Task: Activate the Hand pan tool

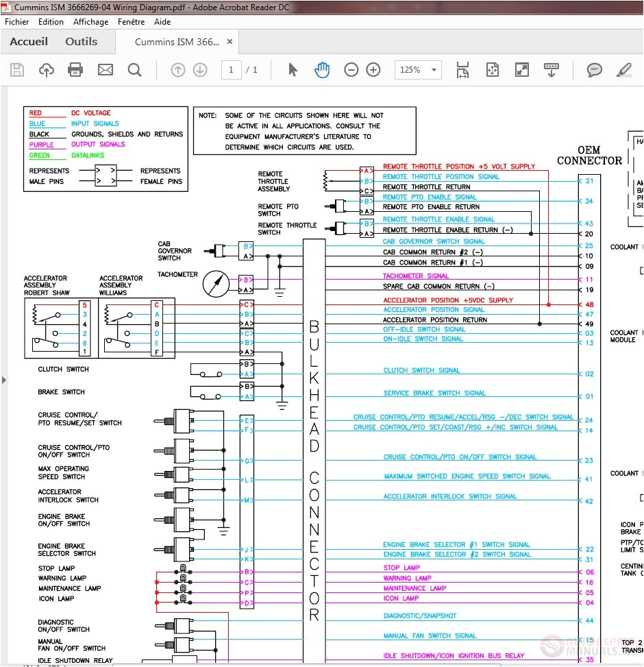Action: tap(322, 70)
